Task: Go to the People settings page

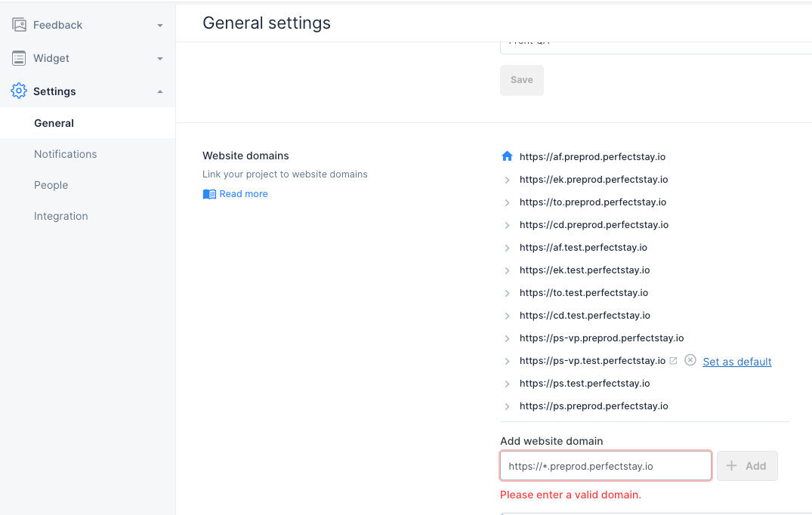Action: pyautogui.click(x=51, y=185)
